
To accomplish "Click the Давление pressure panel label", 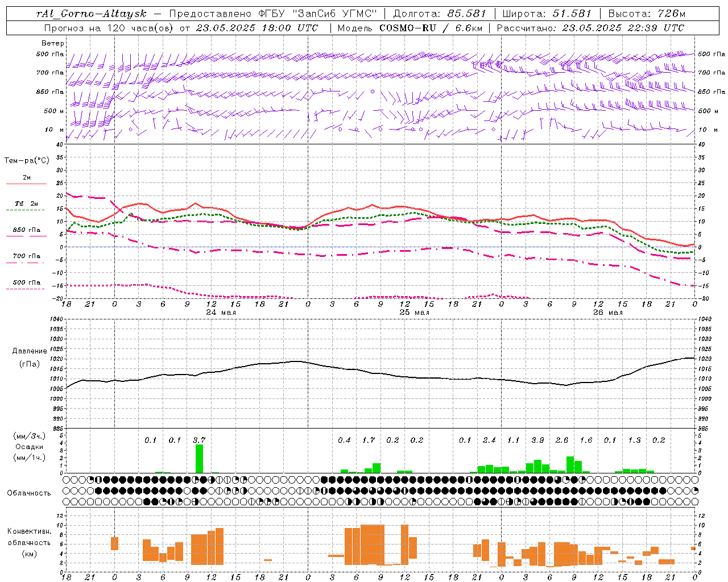I will [30, 351].
